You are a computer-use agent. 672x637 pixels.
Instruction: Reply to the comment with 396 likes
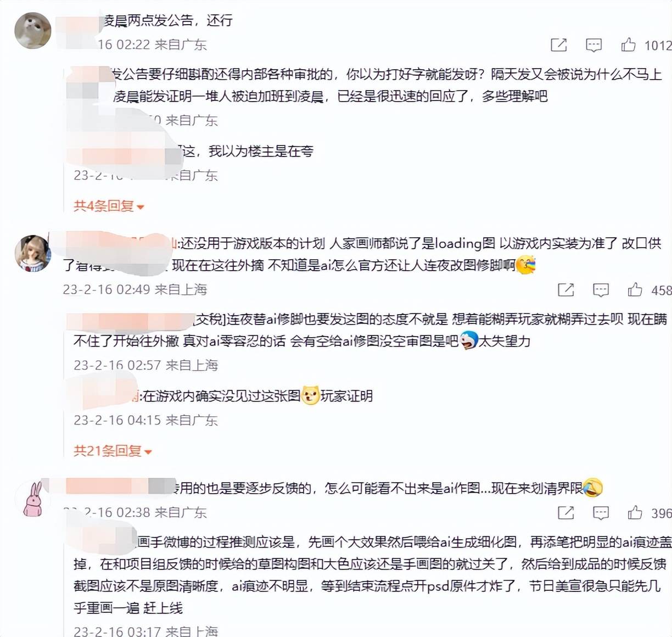pos(601,513)
